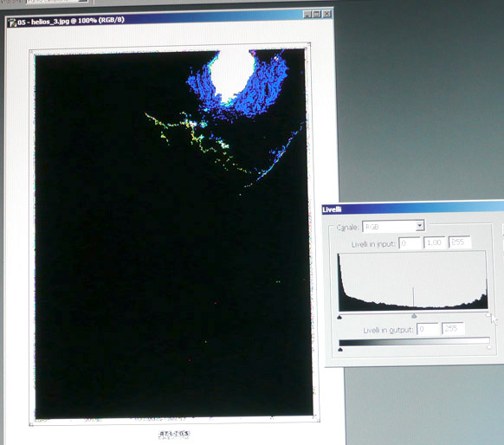Select the gray midtone input slider triangle
The height and width of the screenshot is (445, 504).
(414, 316)
